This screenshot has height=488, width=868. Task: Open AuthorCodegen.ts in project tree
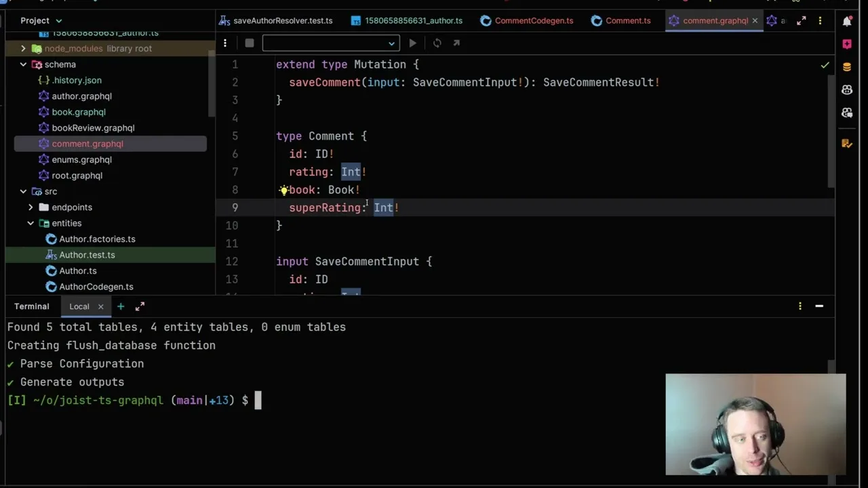(96, 287)
